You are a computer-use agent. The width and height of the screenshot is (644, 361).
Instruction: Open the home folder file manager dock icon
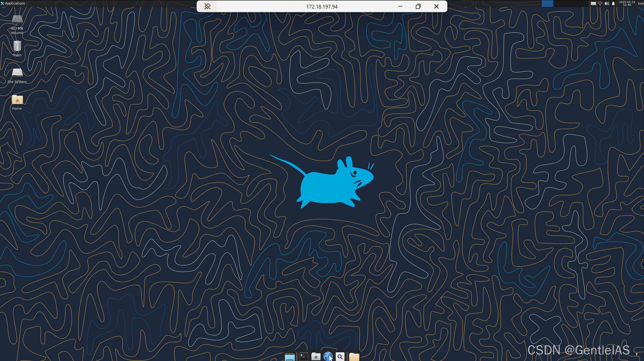click(x=316, y=356)
